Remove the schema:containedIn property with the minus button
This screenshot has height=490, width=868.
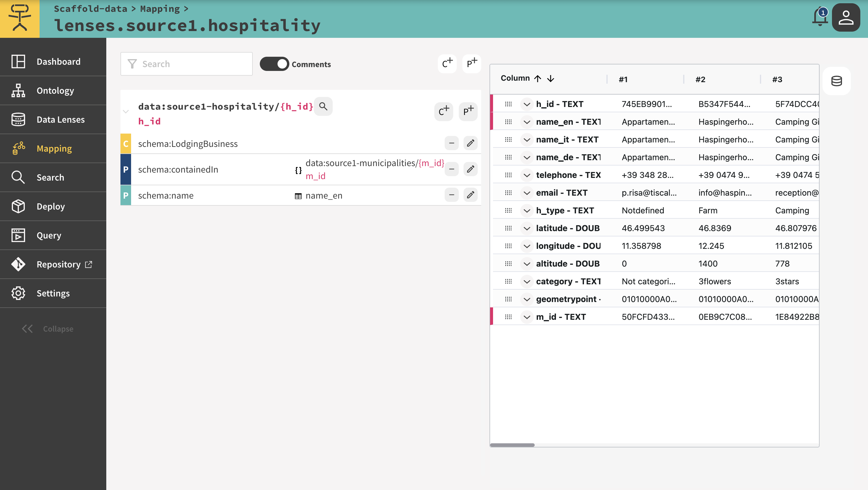tap(451, 169)
